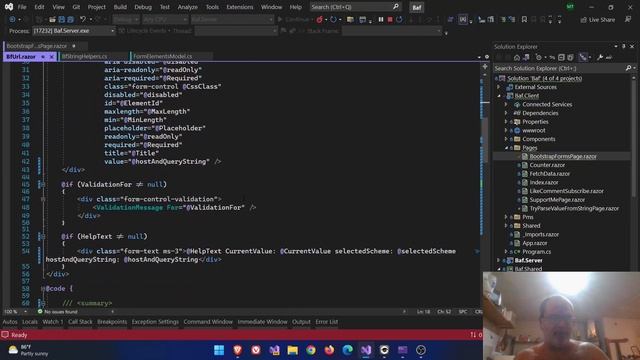Click the Save icon in the toolbar
Viewport: 640px width, 360px height.
pyautogui.click(x=61, y=19)
